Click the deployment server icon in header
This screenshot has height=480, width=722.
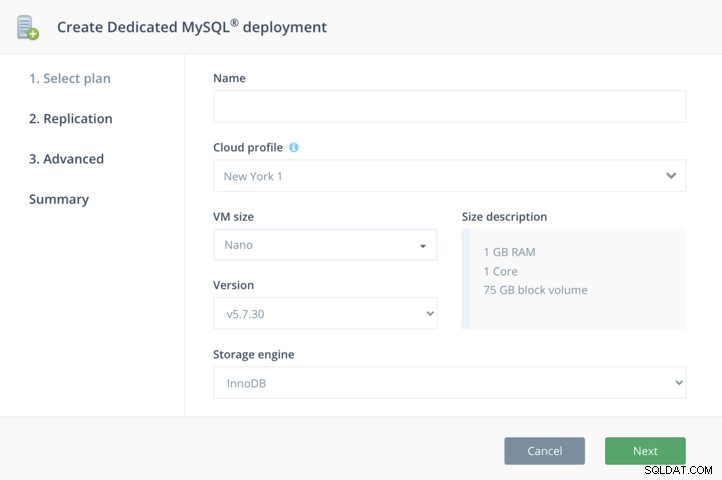tap(28, 27)
